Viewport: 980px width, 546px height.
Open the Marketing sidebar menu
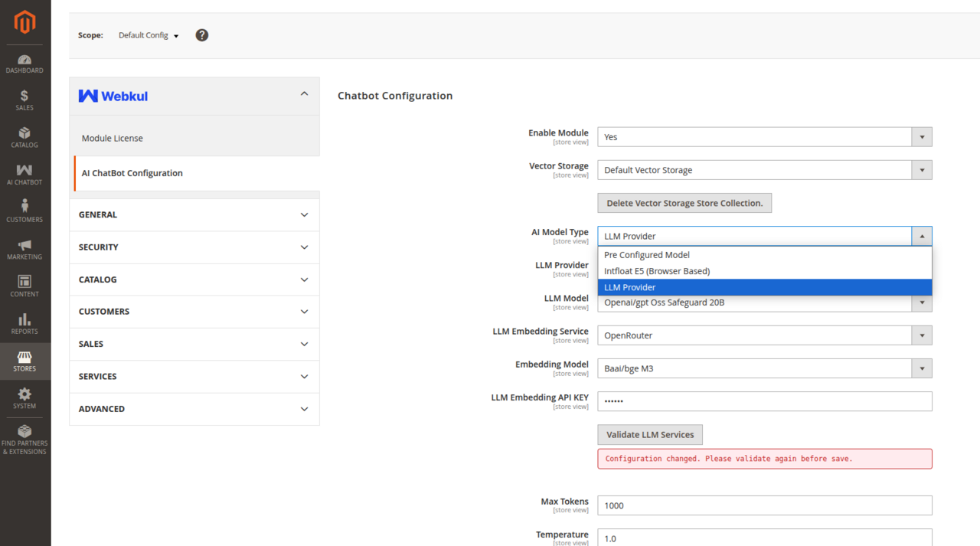tap(24, 250)
